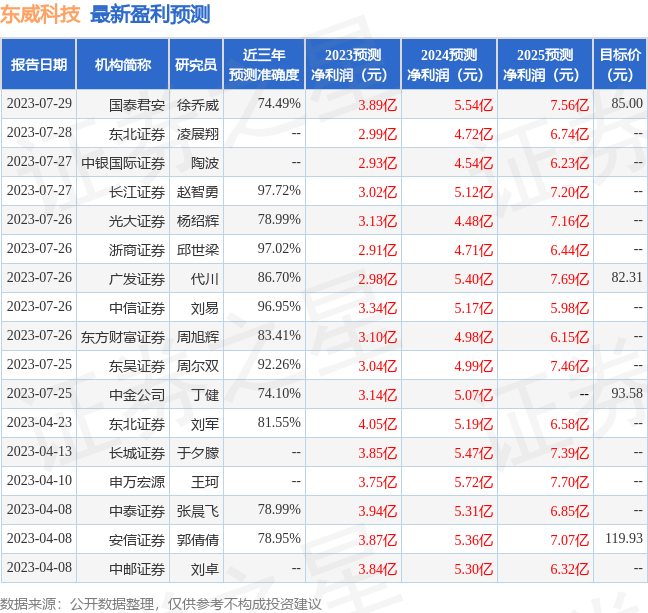Select institution 长江证券
The image size is (648, 613).
(x=137, y=192)
